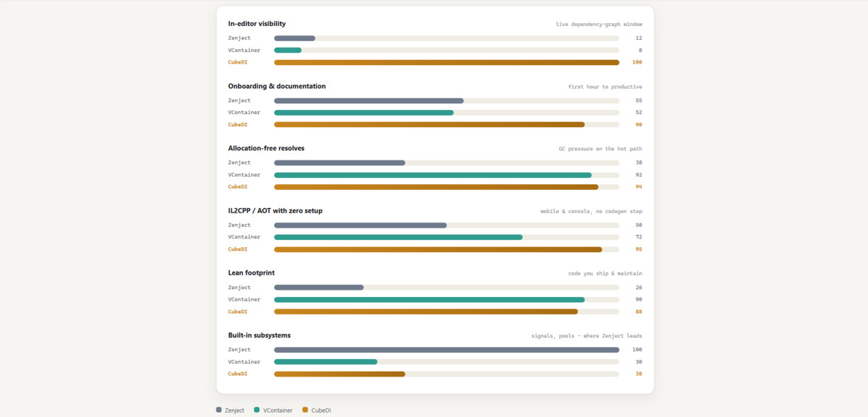Click the VContainer label under IL2CPP section
Viewport: 868px width, 417px height.
(x=244, y=237)
